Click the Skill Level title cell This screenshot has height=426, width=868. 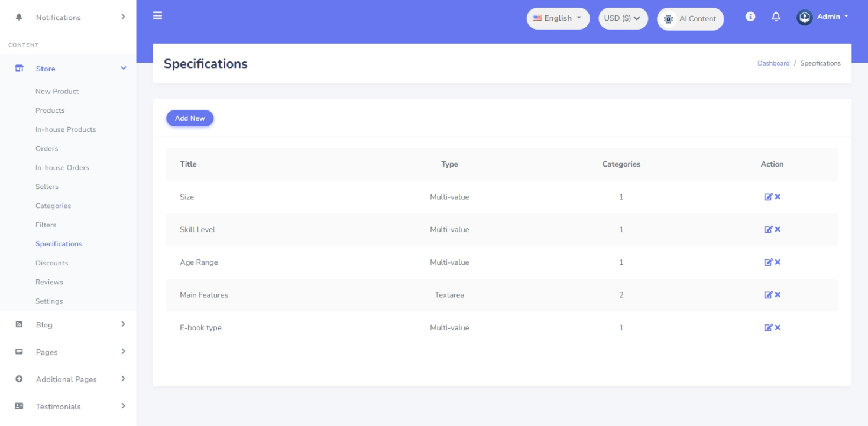(197, 229)
